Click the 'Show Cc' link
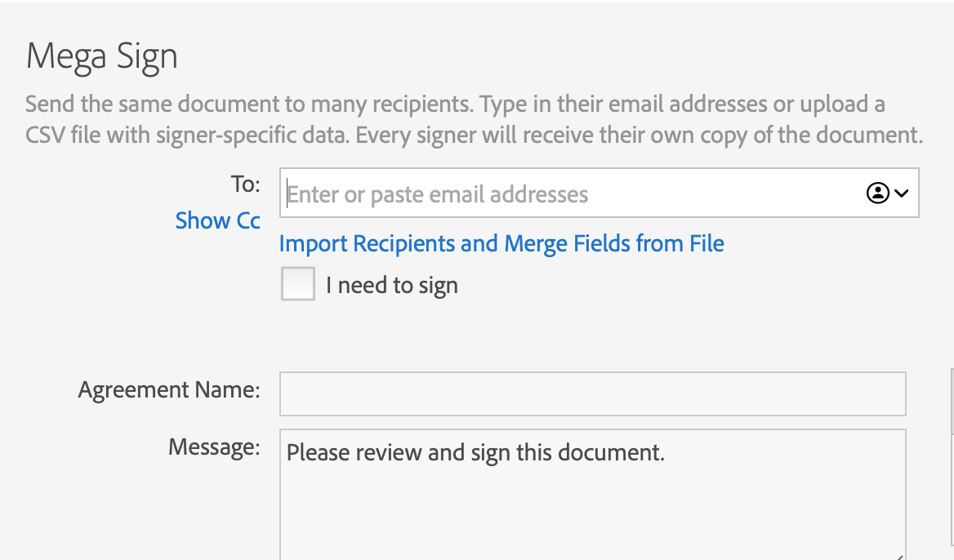 point(217,220)
